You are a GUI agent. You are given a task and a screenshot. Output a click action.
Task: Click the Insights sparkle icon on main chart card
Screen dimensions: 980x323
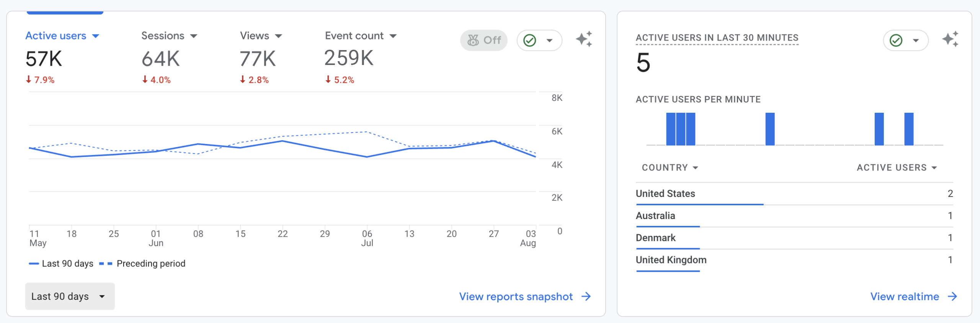pos(584,39)
